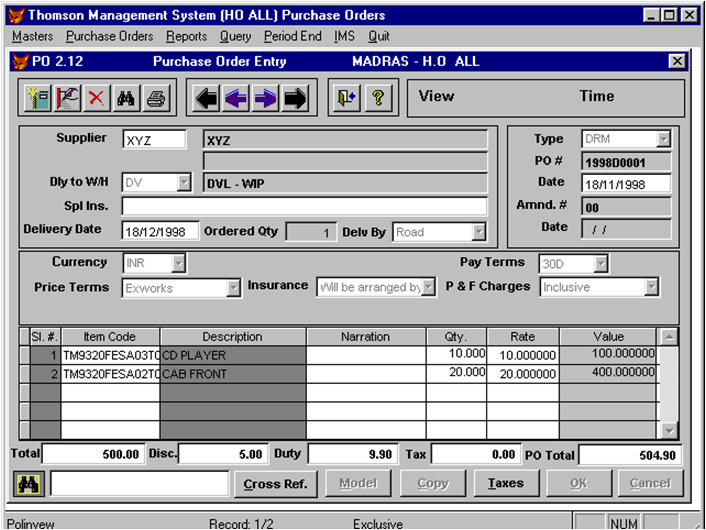The image size is (706, 530).
Task: Click the Item Code column header
Action: tap(110, 337)
